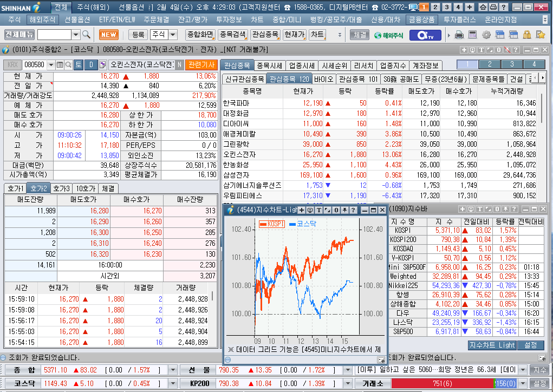Click the 등록 toolbar button
This screenshot has height=392, width=553.
(138, 35)
